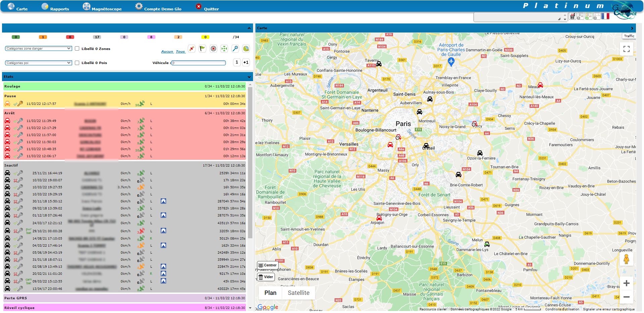The image size is (644, 313).
Task: Click the Street View pegman icon
Action: click(x=626, y=259)
